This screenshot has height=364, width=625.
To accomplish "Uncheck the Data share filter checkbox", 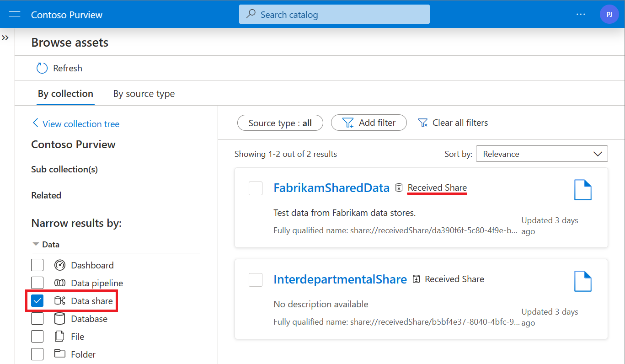I will (37, 300).
